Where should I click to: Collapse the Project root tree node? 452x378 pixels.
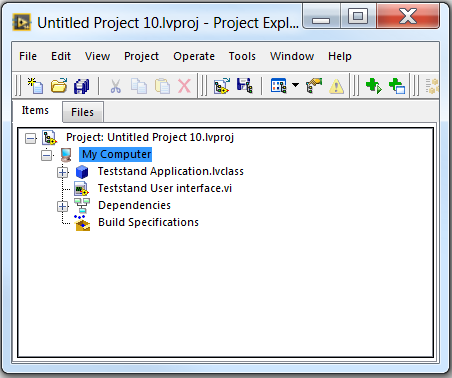click(31, 138)
